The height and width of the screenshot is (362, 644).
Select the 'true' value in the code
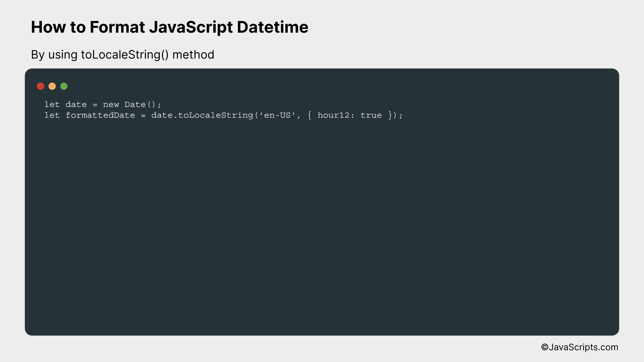[372, 115]
